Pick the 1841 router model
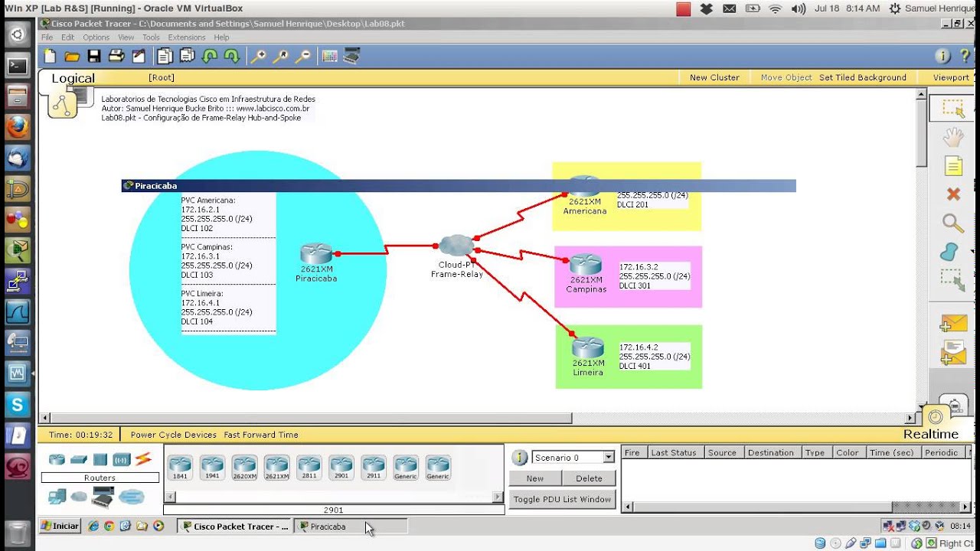 pyautogui.click(x=180, y=467)
